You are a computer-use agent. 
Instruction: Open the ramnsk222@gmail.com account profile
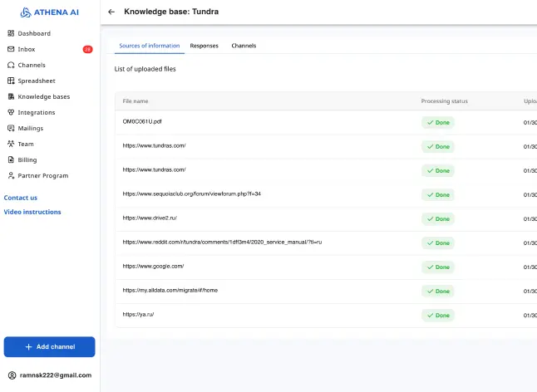[49, 375]
